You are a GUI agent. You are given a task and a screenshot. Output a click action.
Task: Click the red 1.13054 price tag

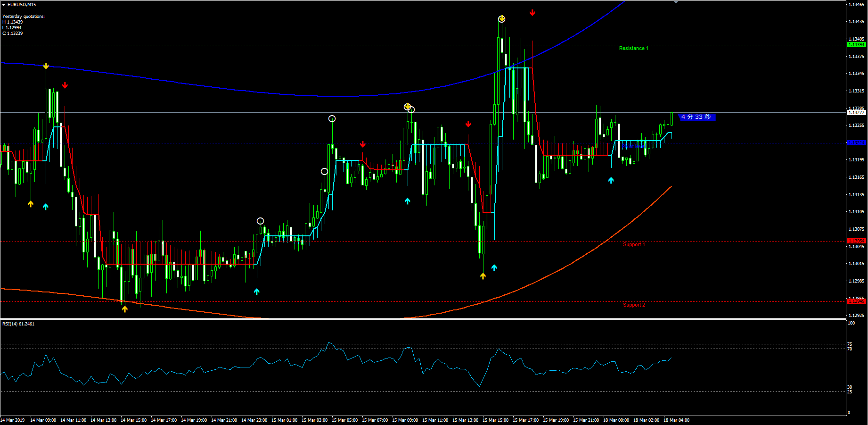[x=856, y=241]
